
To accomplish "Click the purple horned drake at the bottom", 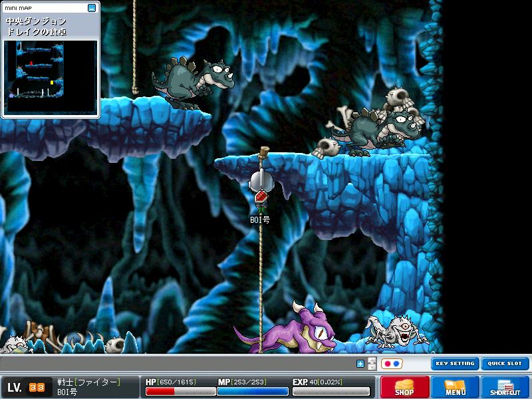I will 286,328.
